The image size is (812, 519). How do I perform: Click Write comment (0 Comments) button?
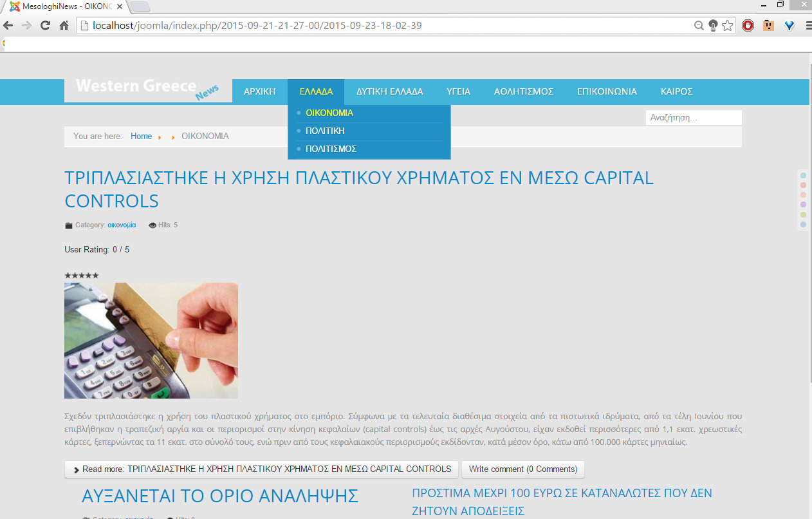click(x=523, y=469)
